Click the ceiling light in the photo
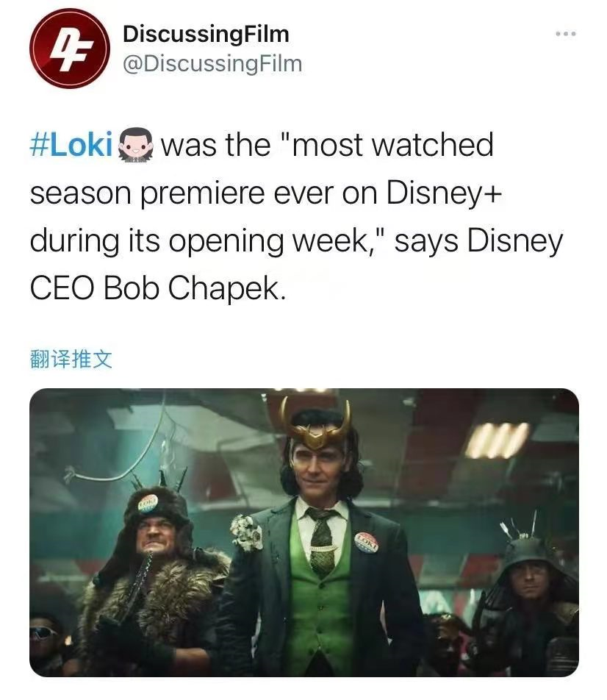Viewport: 607px width, 700px height. click(496, 440)
